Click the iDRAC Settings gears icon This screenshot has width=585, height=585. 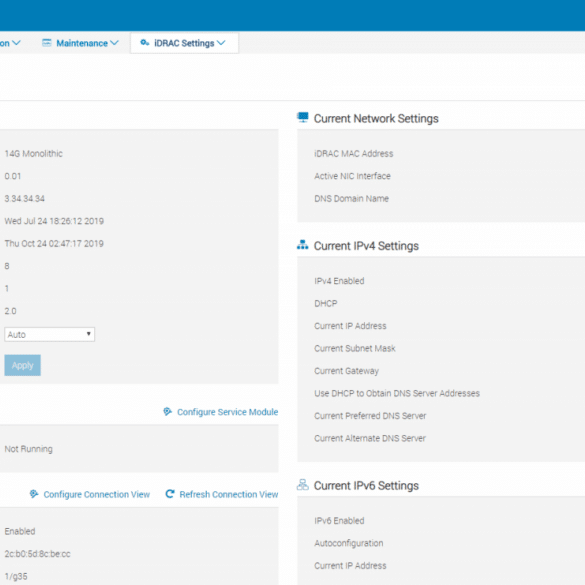click(145, 43)
